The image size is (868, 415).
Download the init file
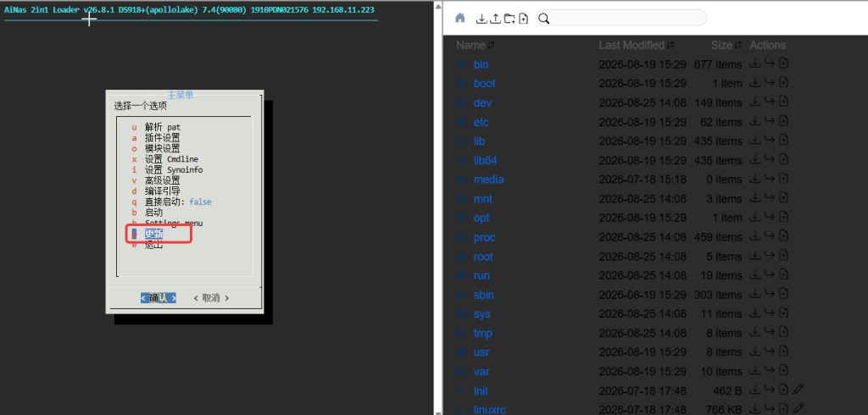754,390
